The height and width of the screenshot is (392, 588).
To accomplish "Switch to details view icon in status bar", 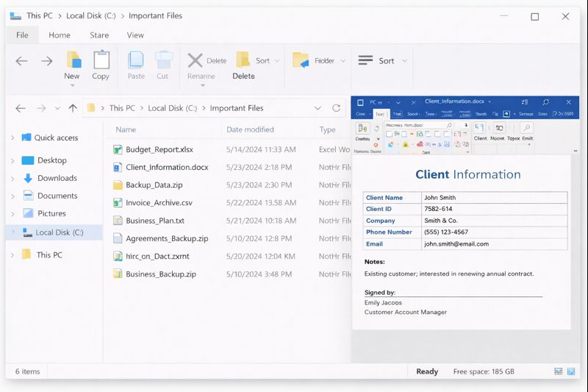I will click(x=559, y=371).
